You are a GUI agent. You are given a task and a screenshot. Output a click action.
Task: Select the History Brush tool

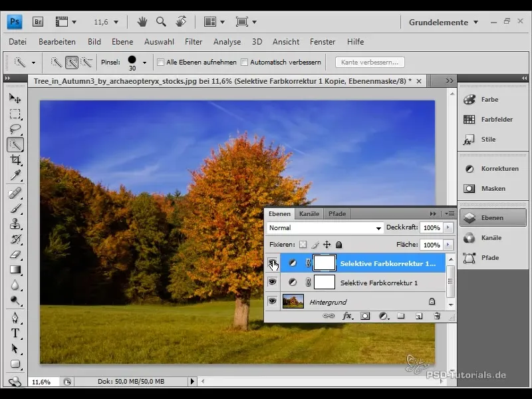pos(15,239)
